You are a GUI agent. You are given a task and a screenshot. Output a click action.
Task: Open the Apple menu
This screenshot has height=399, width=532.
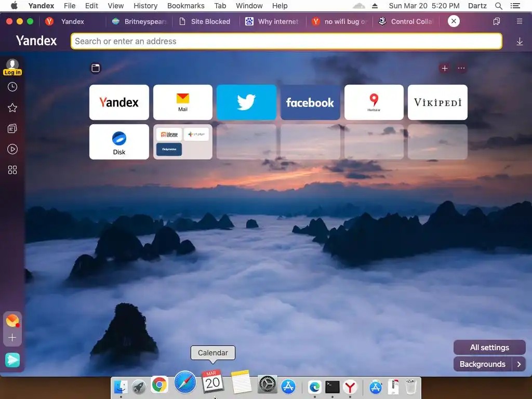14,6
